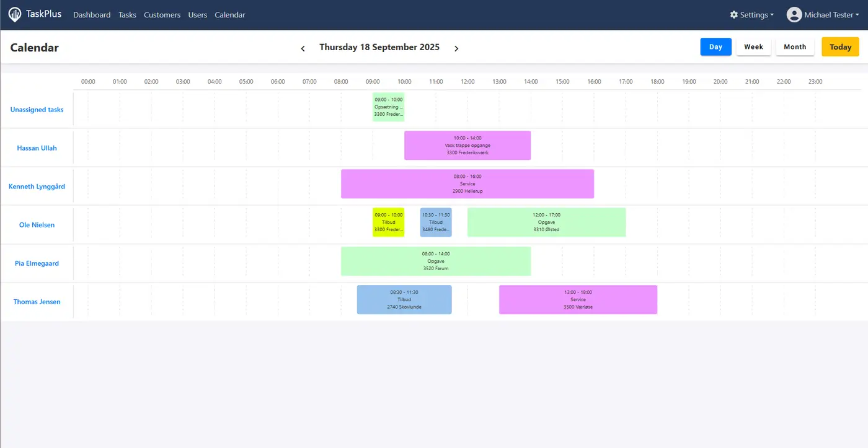This screenshot has width=868, height=448.
Task: Open the yellow Tilbud task at 09:00
Action: tap(388, 222)
